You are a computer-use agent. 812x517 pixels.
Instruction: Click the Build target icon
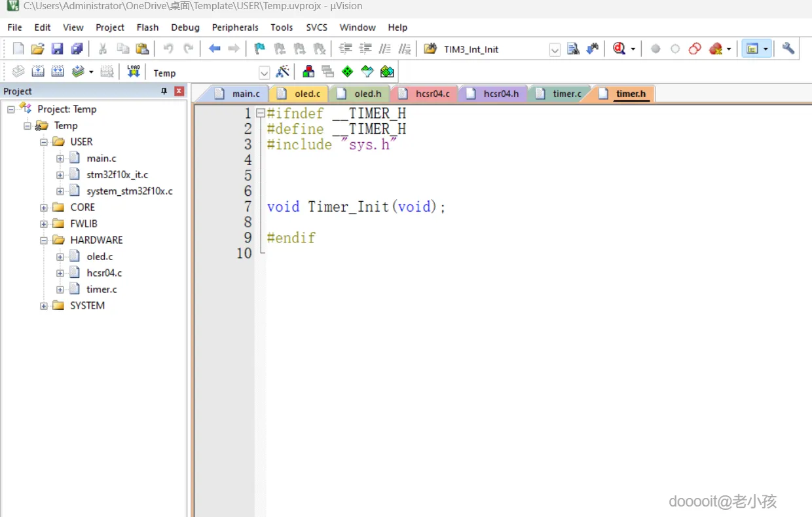click(39, 71)
